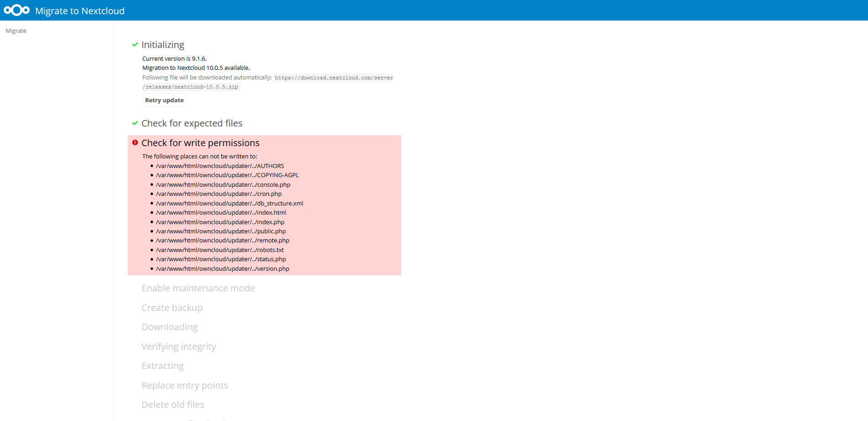Screen dimensions: 868x421
Task: Click the cron.php file path entry
Action: point(219,194)
